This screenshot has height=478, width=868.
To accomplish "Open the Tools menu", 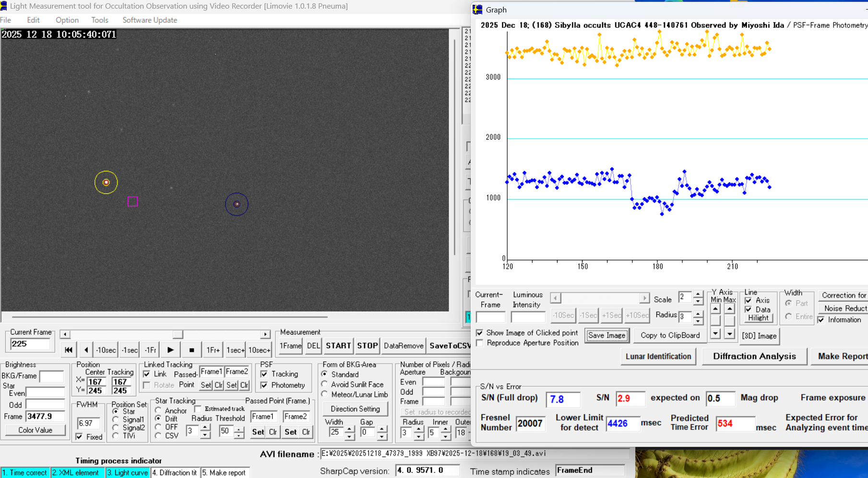I will [x=99, y=20].
